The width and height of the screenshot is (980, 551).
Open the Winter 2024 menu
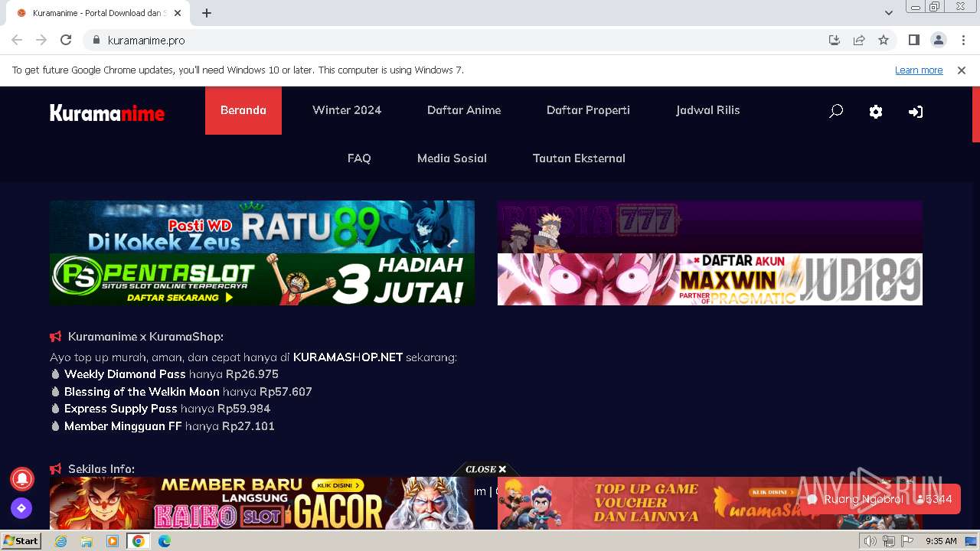347,110
